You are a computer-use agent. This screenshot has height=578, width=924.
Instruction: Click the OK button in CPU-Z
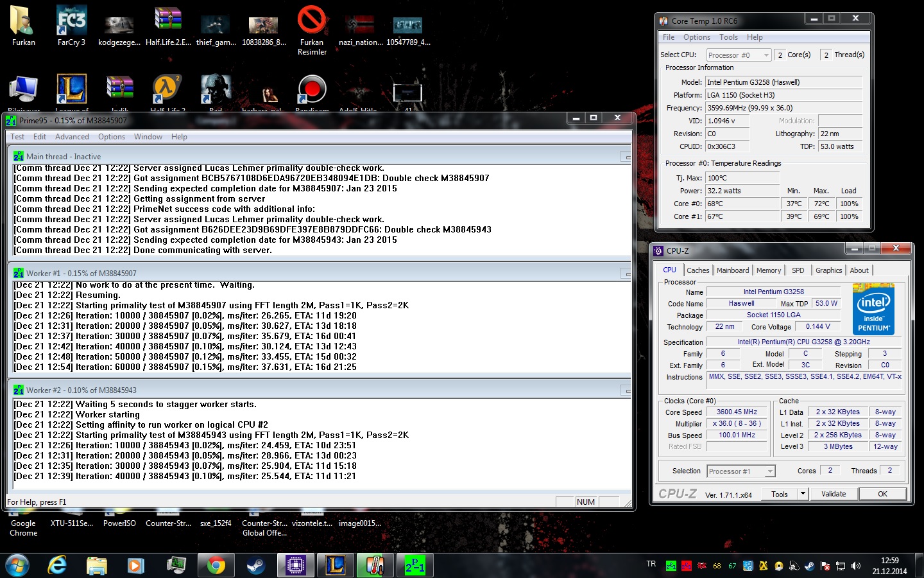[883, 494]
